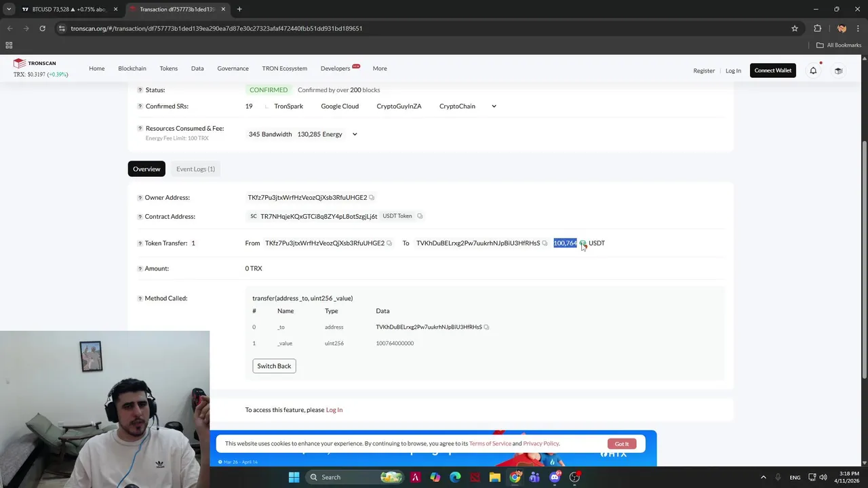Open All Bookmarks folder

839,45
